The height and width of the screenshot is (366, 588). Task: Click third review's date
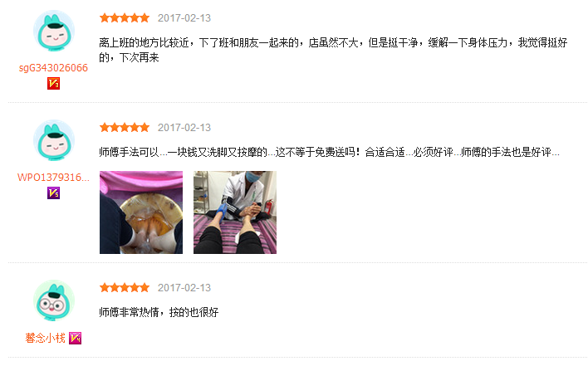[184, 288]
